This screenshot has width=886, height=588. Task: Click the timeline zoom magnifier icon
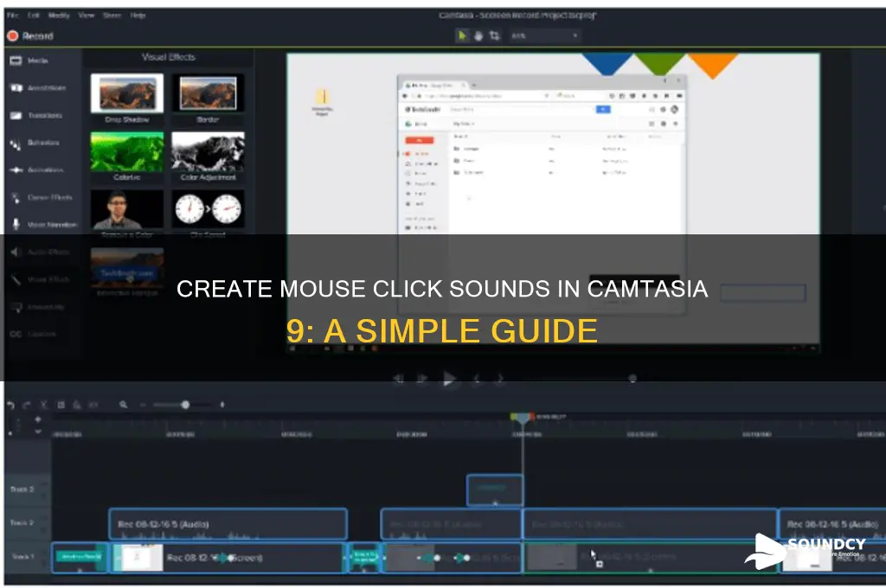point(123,405)
